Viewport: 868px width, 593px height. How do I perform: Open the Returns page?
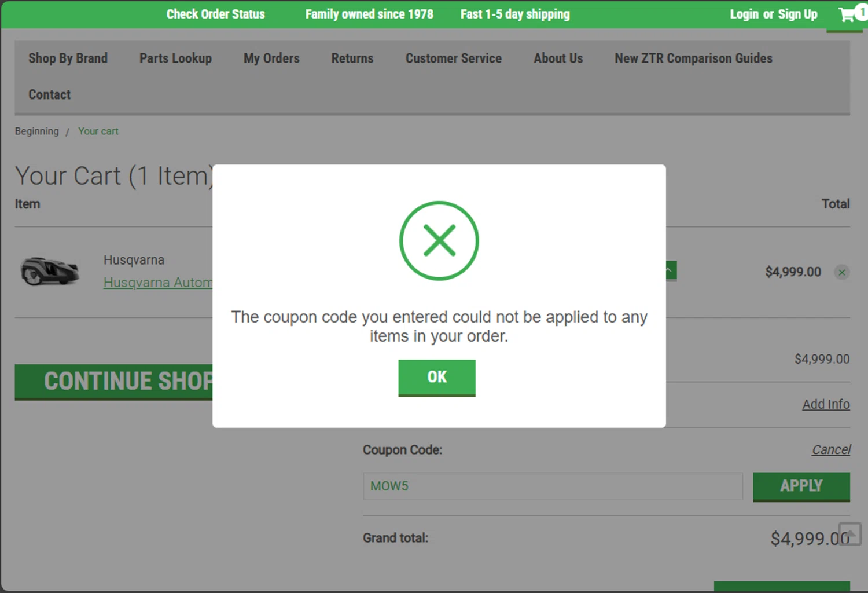(352, 58)
